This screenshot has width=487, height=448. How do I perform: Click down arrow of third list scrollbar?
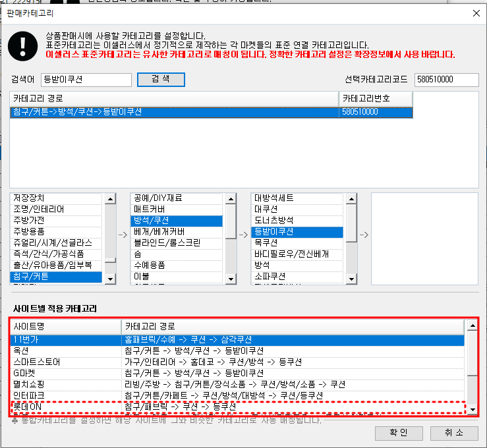pyautogui.click(x=351, y=279)
